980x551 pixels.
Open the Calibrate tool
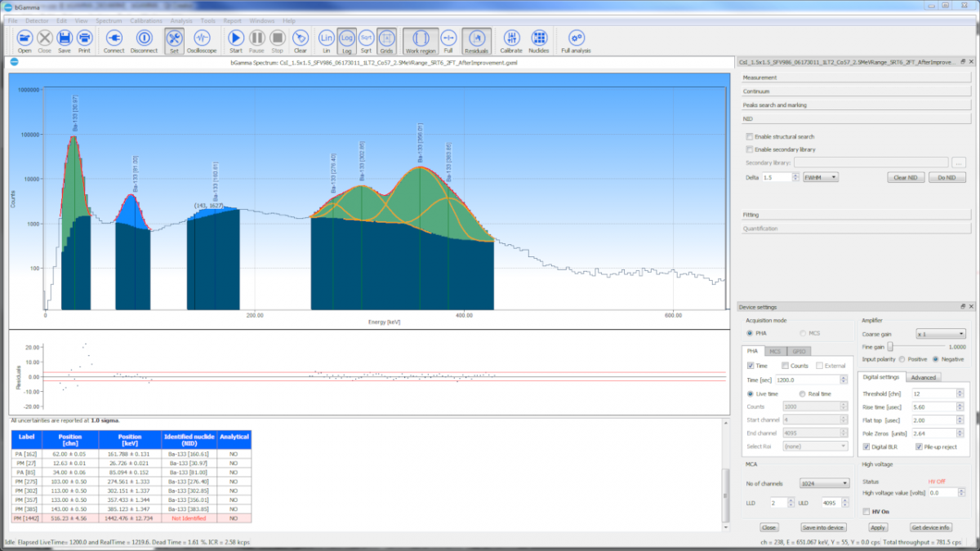[x=511, y=38]
